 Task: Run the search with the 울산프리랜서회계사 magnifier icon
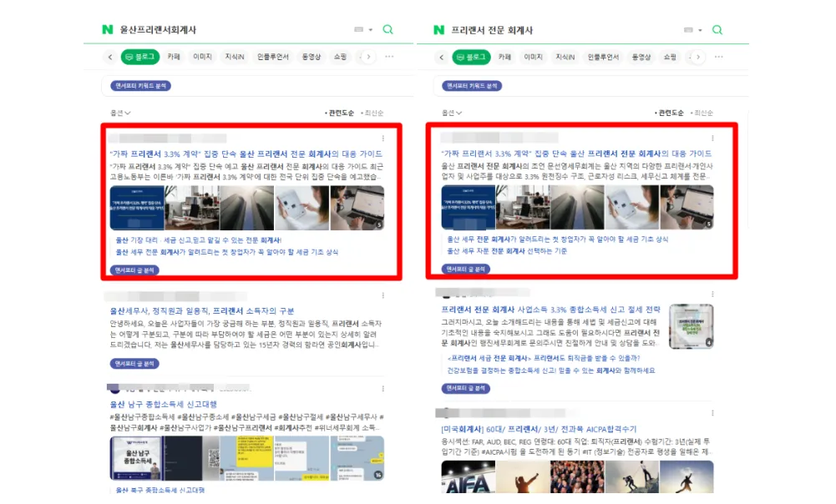point(388,29)
